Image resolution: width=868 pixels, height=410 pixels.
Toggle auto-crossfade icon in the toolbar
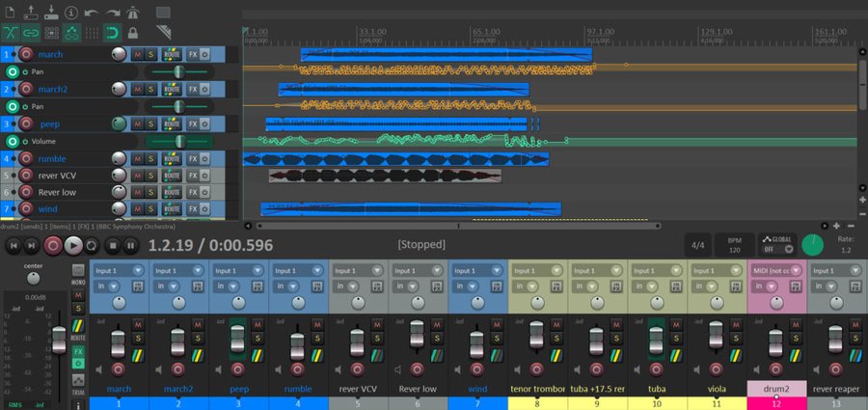pyautogui.click(x=11, y=33)
